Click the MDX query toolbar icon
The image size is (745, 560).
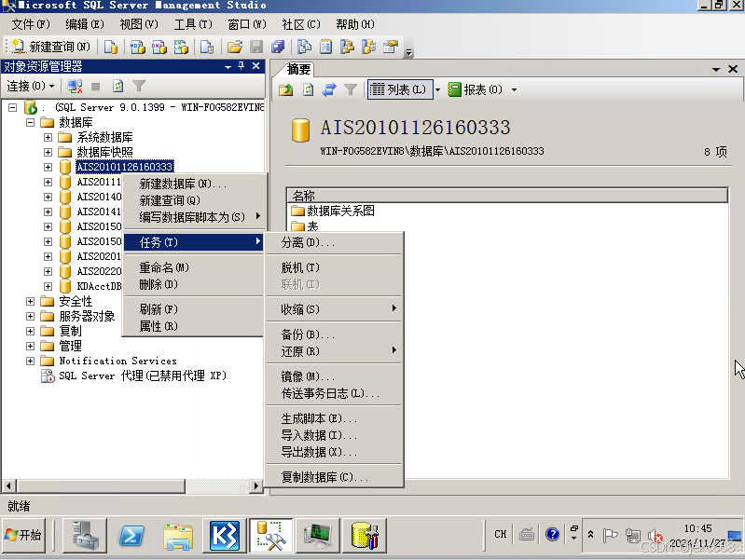pyautogui.click(x=137, y=47)
